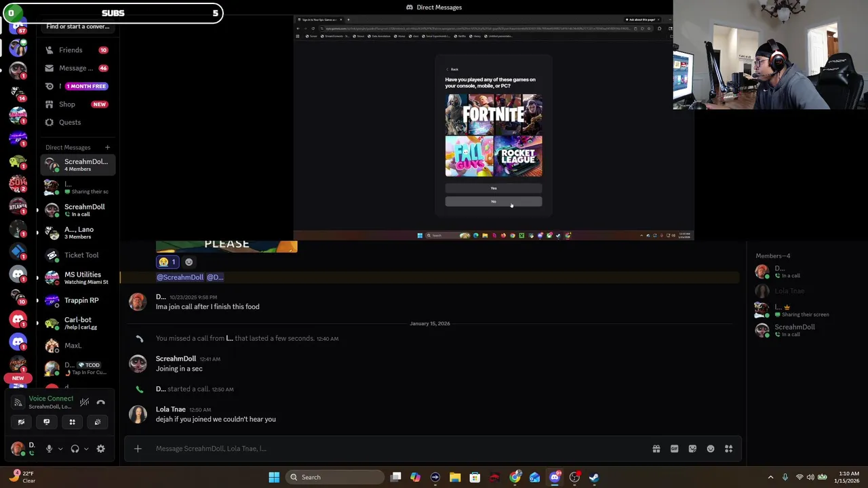Click Find or start a conversation search
This screenshot has height=488, width=868.
(x=78, y=26)
